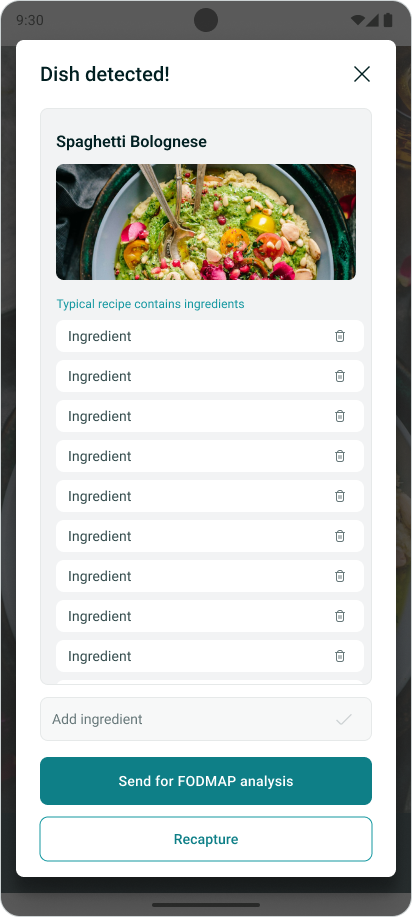The height and width of the screenshot is (917, 412).
Task: Delete the seventh ingredient row
Action: pos(339,576)
